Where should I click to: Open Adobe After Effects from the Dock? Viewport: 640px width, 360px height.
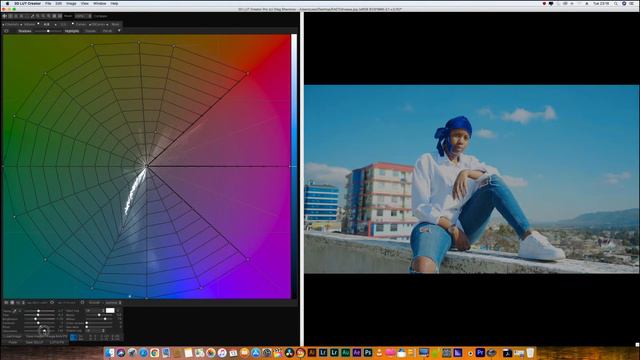(357, 353)
